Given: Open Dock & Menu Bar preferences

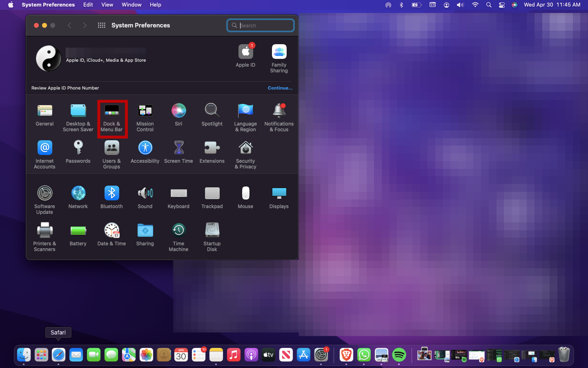Looking at the screenshot, I should pyautogui.click(x=111, y=118).
